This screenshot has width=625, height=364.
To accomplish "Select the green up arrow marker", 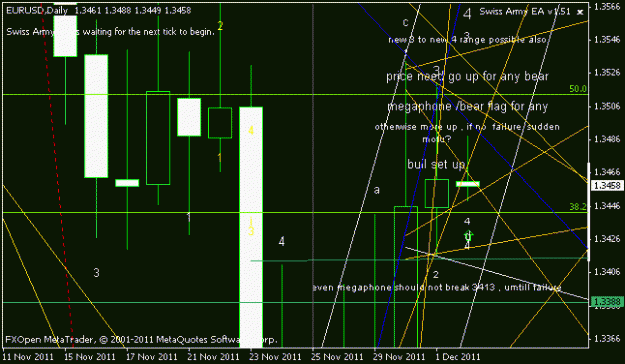I will pyautogui.click(x=468, y=236).
